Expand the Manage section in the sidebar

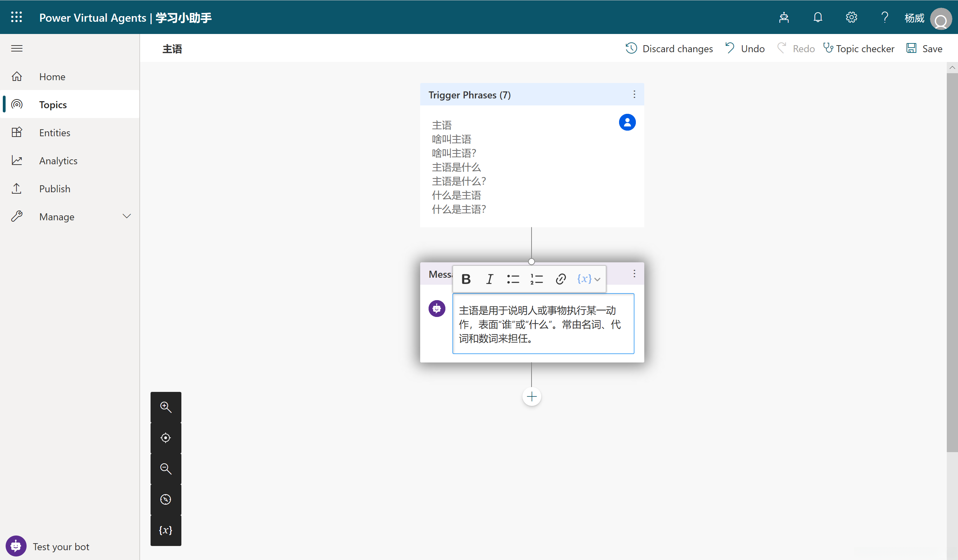click(x=127, y=216)
